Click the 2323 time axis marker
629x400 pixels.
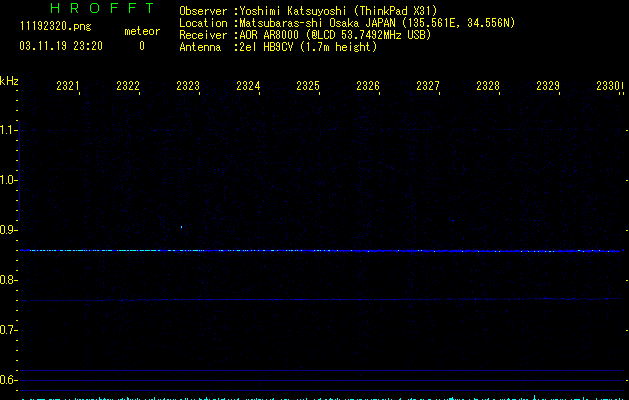tap(188, 85)
